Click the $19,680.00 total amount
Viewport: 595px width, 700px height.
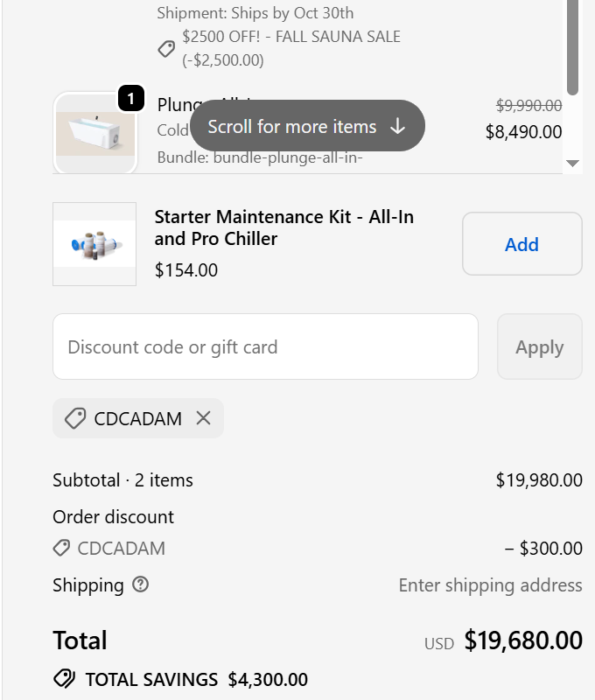point(523,640)
